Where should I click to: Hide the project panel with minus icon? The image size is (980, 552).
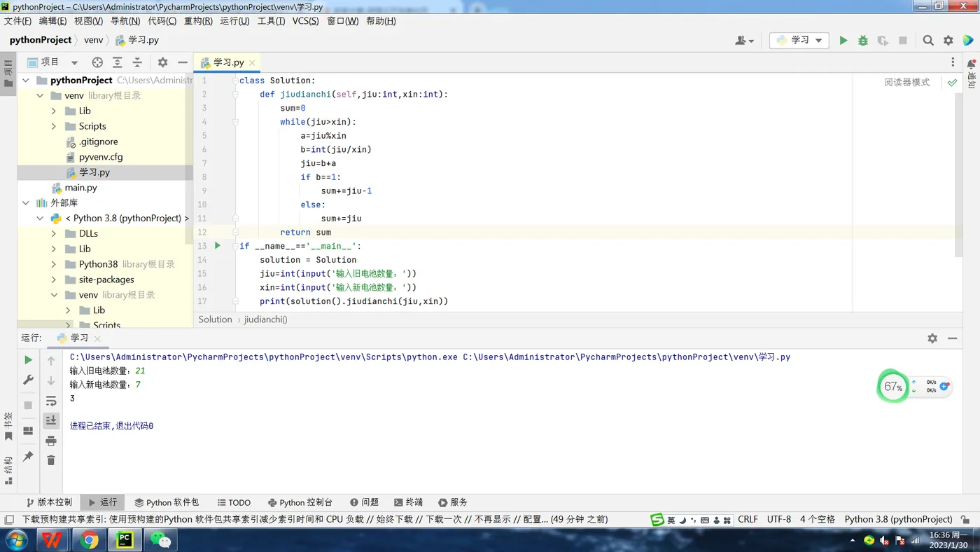182,62
